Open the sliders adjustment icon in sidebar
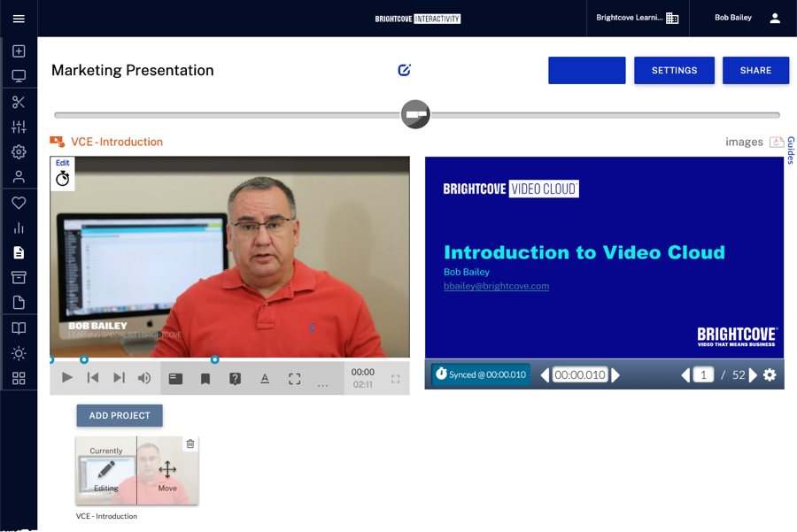 click(x=19, y=127)
